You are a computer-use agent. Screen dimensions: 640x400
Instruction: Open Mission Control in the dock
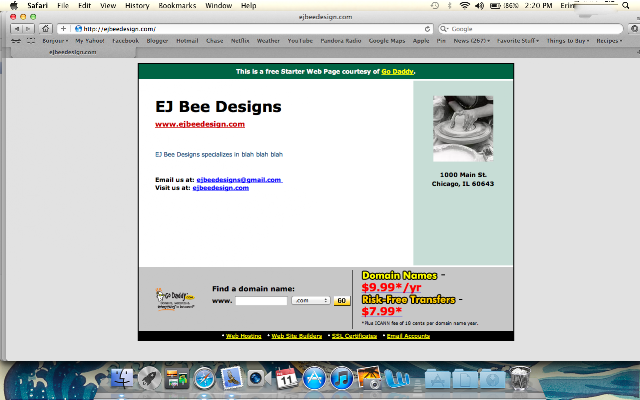176,379
